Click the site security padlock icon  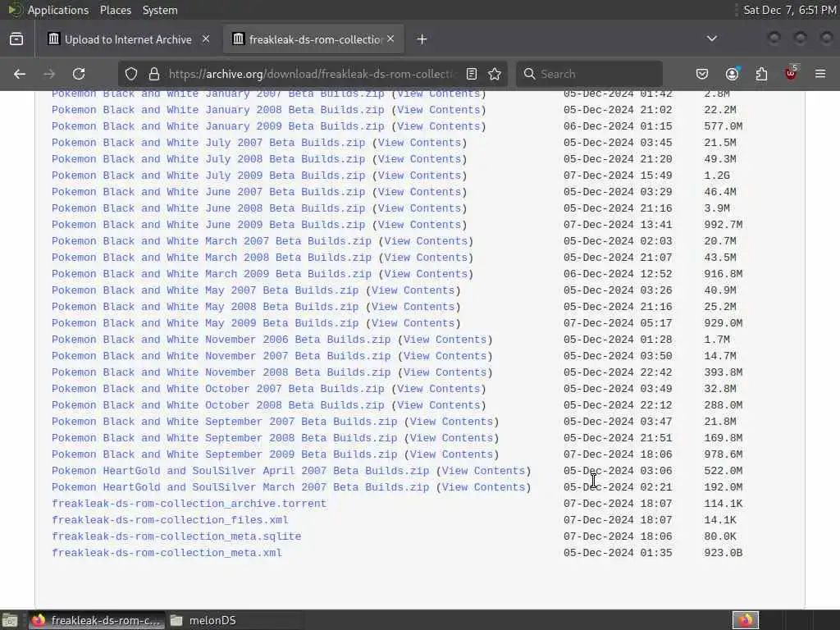[x=154, y=74]
